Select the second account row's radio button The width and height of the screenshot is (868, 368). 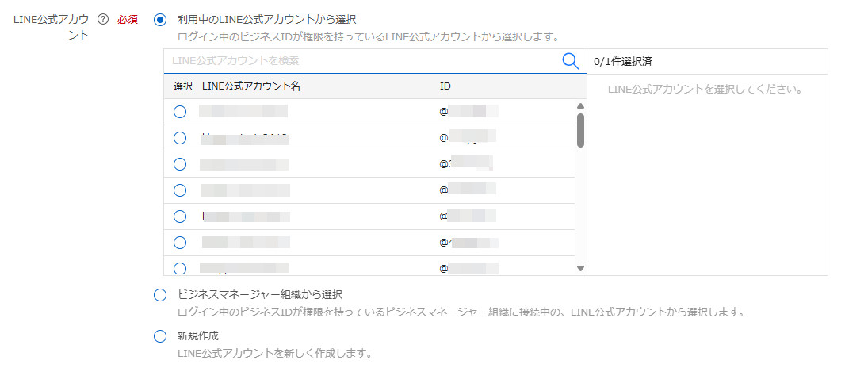[180, 138]
